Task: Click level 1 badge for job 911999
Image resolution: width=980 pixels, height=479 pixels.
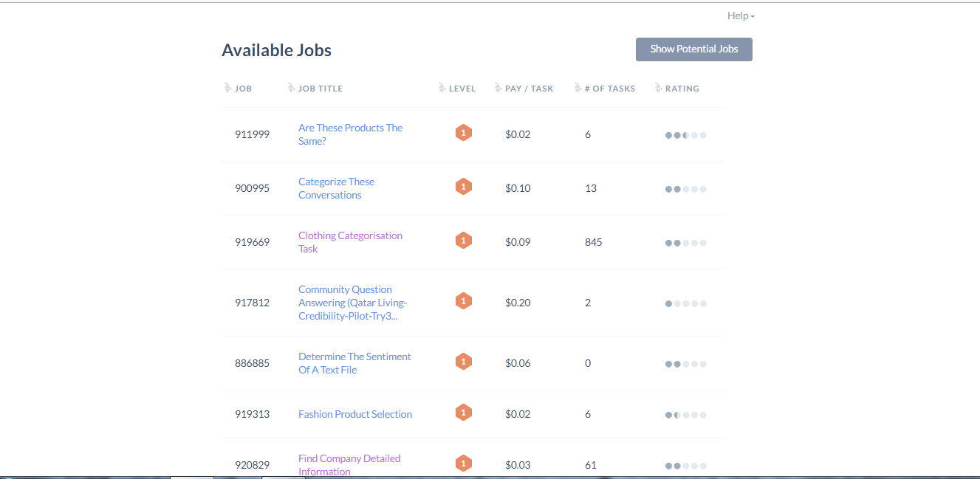Action: coord(463,134)
